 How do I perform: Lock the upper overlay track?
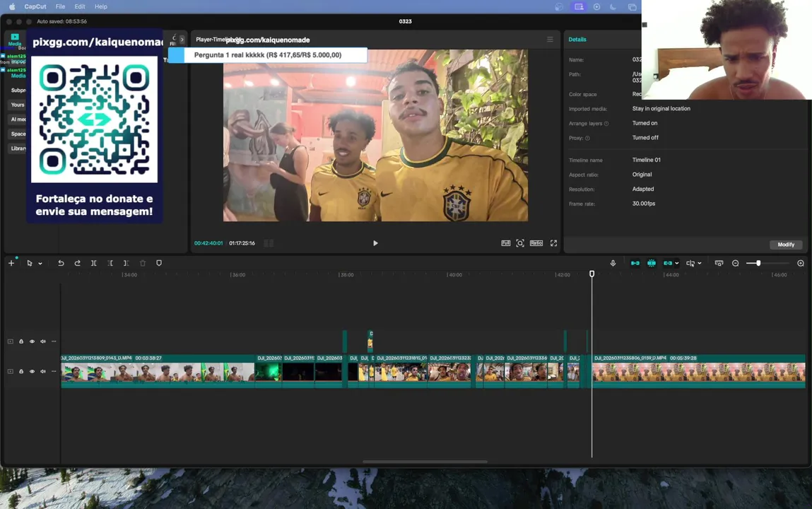pos(21,341)
